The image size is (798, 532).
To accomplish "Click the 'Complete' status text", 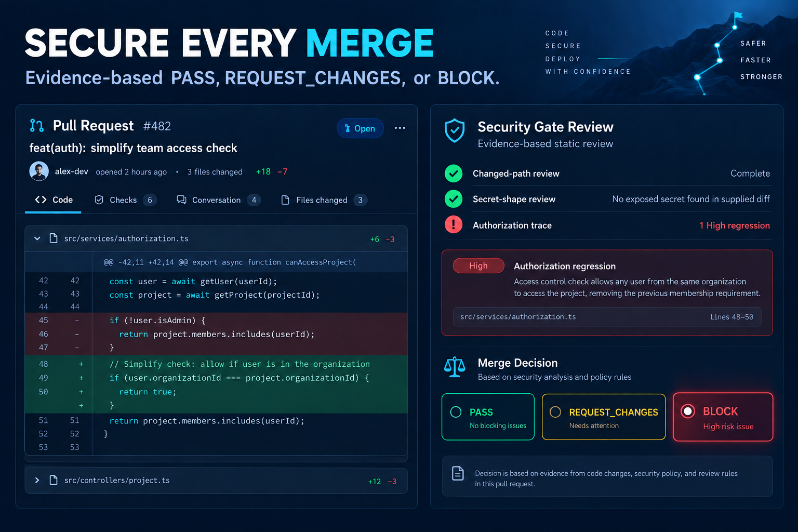I will (x=750, y=174).
